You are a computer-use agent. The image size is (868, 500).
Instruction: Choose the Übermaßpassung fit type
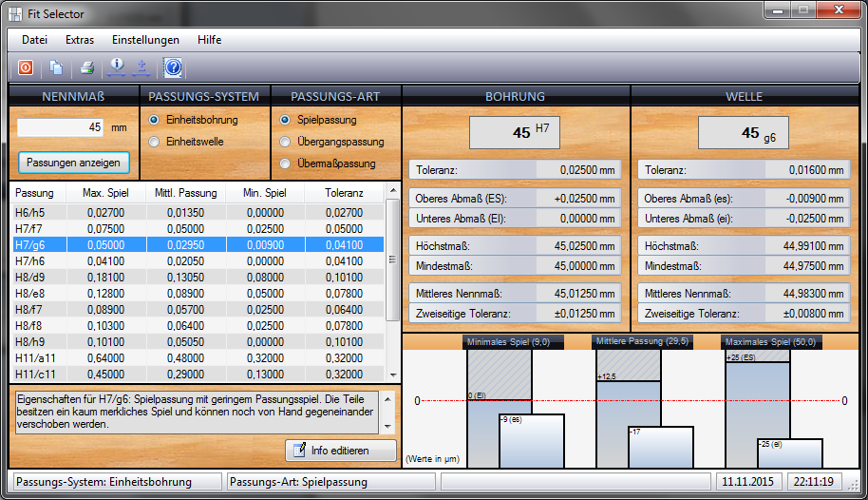click(286, 163)
